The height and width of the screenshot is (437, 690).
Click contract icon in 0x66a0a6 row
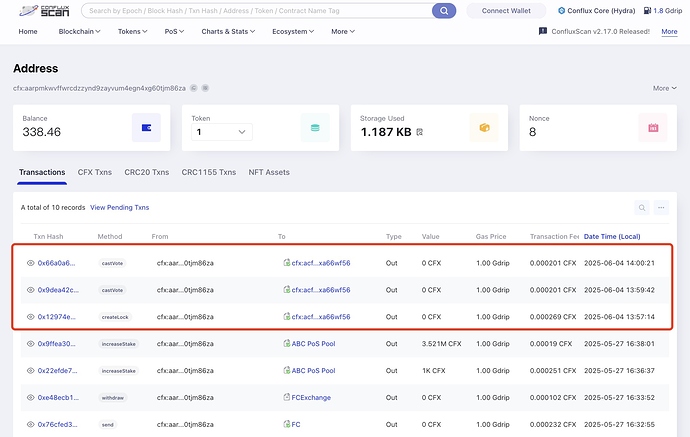tap(286, 263)
